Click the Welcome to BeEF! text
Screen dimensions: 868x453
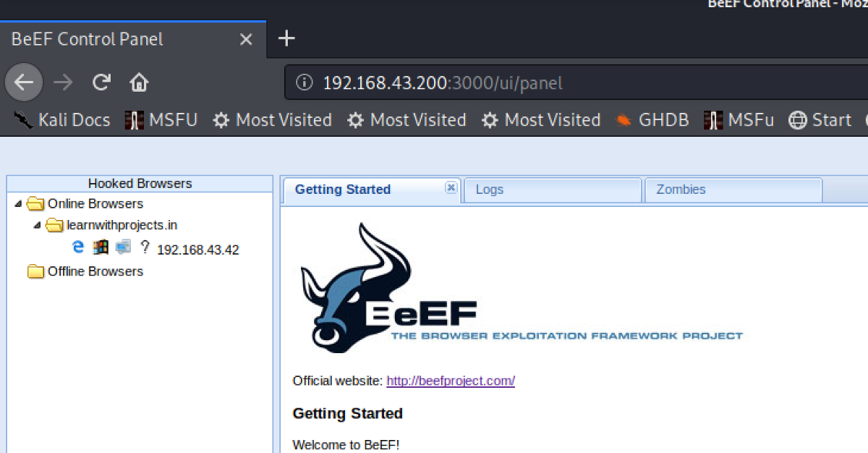[x=346, y=444]
